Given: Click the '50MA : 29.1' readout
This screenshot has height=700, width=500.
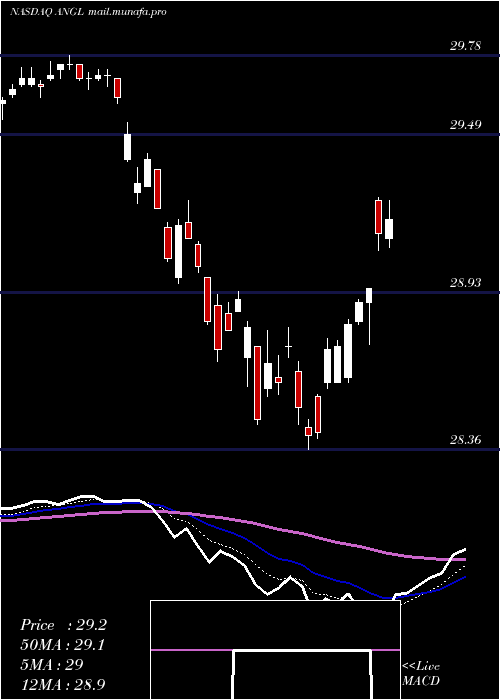Looking at the screenshot, I should point(62,645).
